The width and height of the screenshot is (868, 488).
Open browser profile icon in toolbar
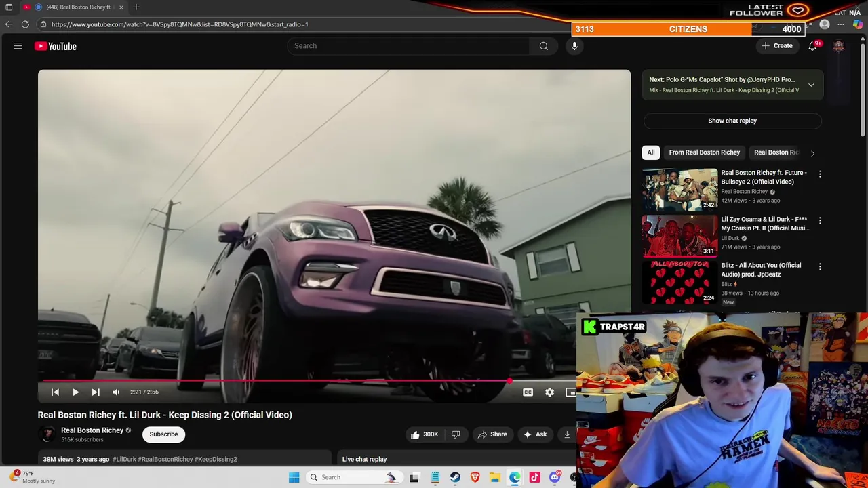[x=825, y=24]
